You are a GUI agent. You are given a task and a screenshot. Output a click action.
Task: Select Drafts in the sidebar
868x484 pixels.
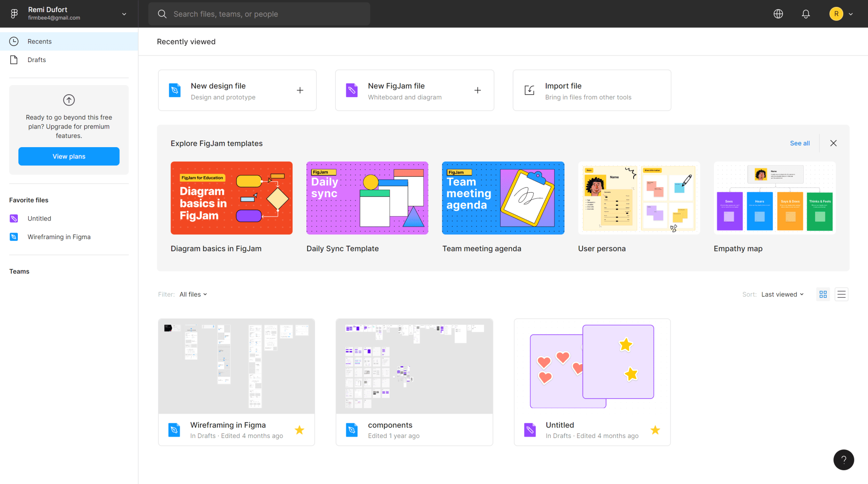69,60
